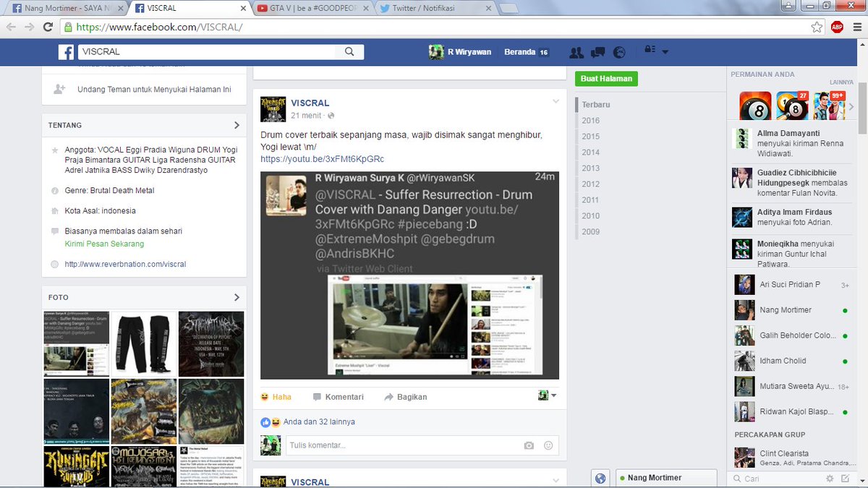Open black pants merchandise photo thumbnail
Screen dimensions: 868x488
[143, 343]
